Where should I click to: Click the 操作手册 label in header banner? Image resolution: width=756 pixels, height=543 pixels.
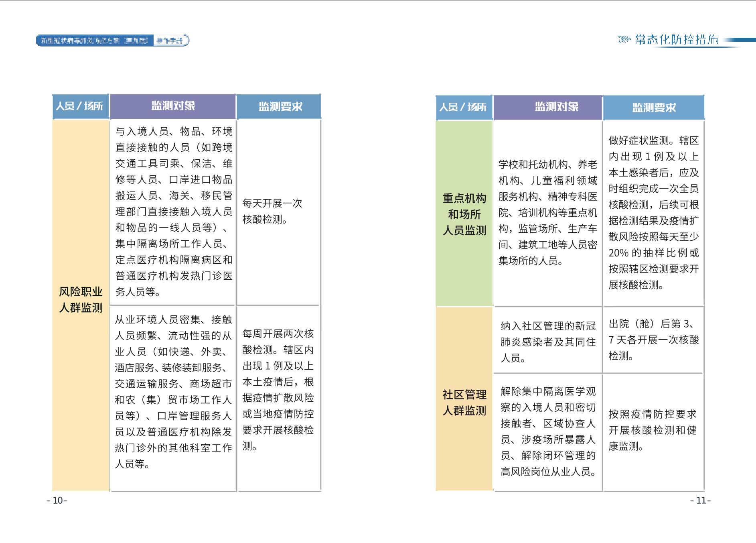[x=170, y=41]
